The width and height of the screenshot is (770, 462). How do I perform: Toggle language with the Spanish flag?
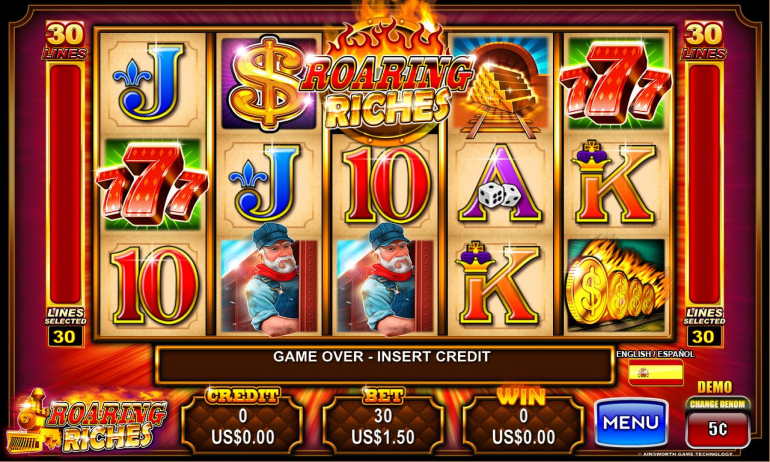656,373
